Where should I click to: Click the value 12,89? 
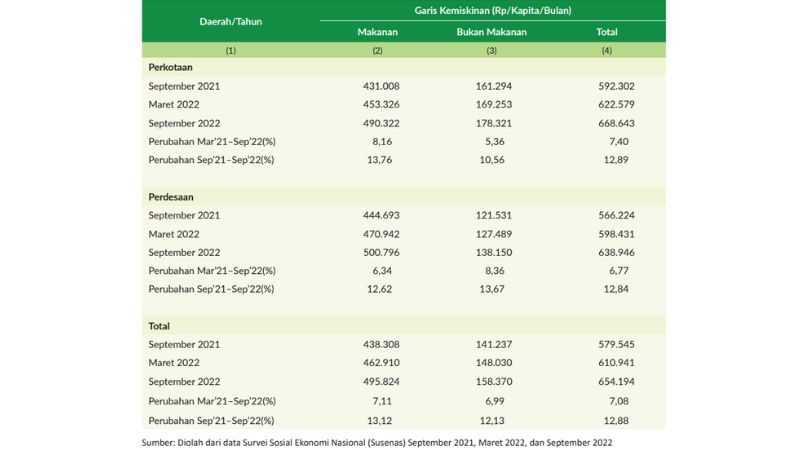616,160
